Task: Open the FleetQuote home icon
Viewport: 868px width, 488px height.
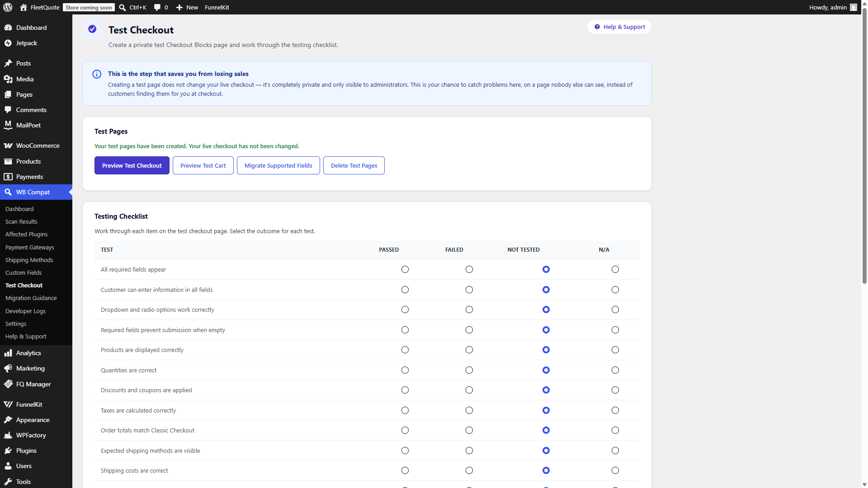Action: point(24,7)
